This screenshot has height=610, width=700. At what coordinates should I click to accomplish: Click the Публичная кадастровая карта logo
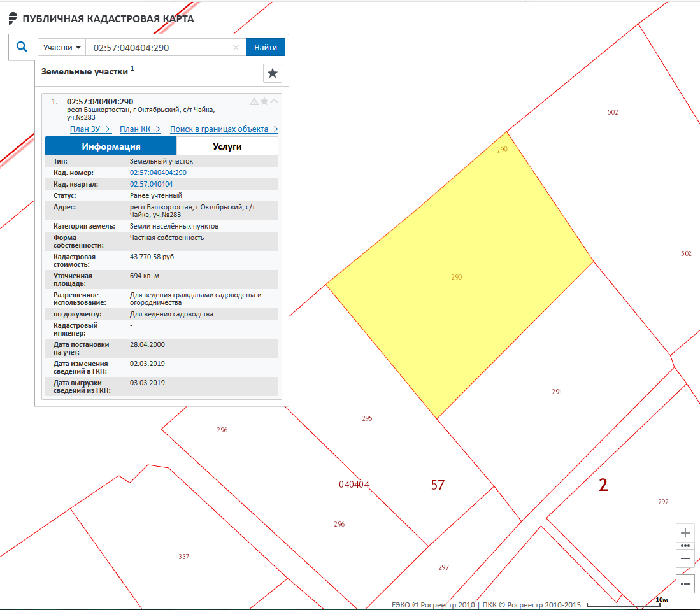101,18
